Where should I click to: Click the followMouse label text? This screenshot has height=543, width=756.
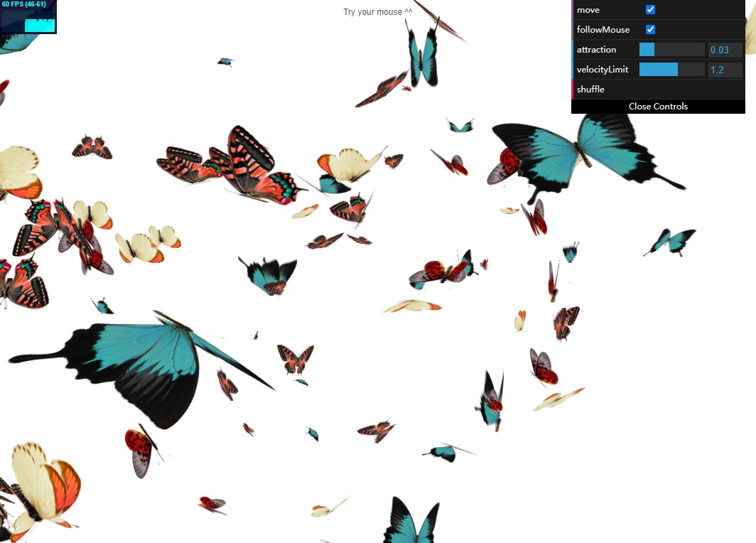tap(603, 30)
